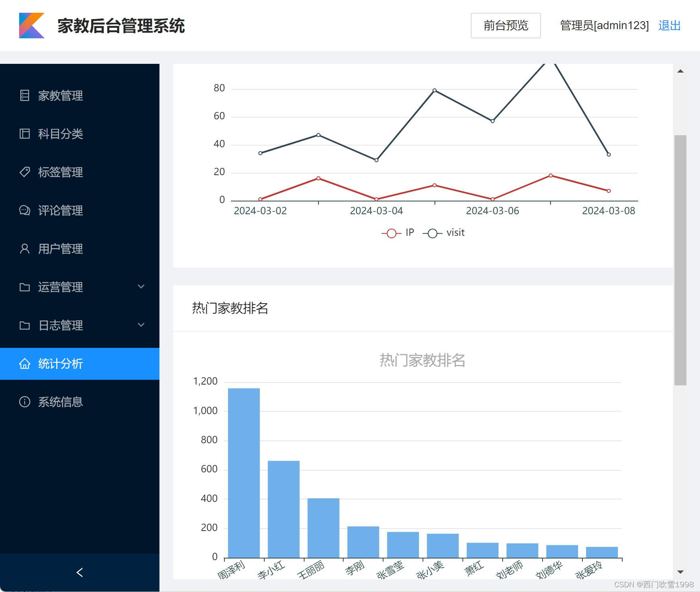The image size is (700, 592).
Task: Select 评论管理 from the sidebar
Action: pyautogui.click(x=80, y=211)
